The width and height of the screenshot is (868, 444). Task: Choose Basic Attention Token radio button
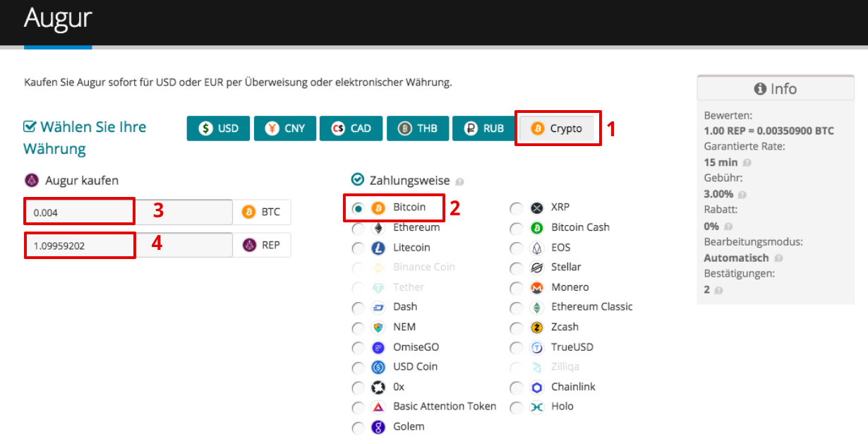pos(358,407)
